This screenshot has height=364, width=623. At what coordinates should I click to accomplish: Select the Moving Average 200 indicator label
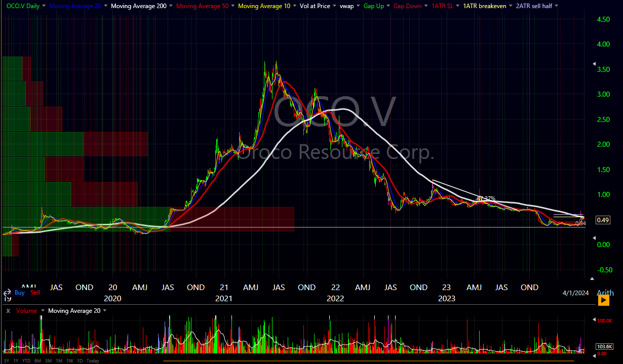138,6
